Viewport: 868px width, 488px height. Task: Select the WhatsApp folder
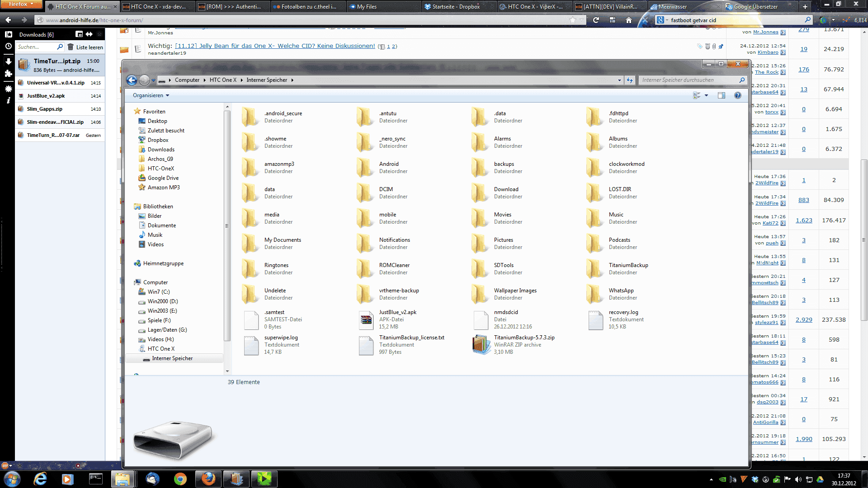(610, 294)
